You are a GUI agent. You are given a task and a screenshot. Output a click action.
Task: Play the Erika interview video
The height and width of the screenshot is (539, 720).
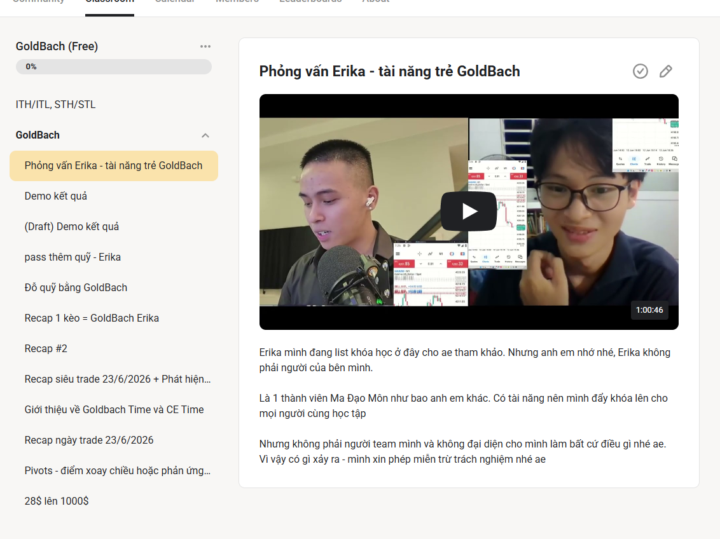pos(468,212)
